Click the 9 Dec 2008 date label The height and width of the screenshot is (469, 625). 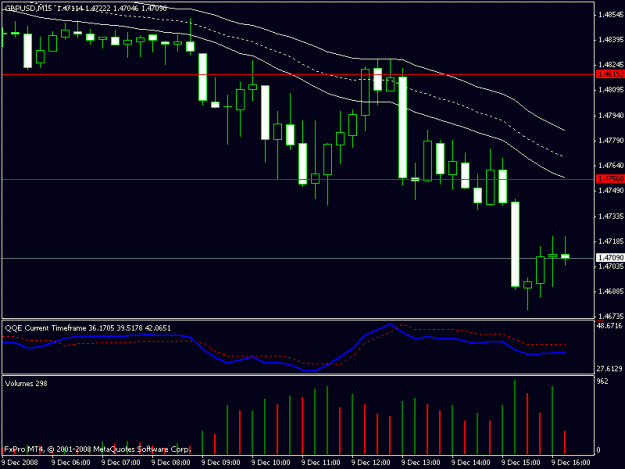click(x=20, y=462)
